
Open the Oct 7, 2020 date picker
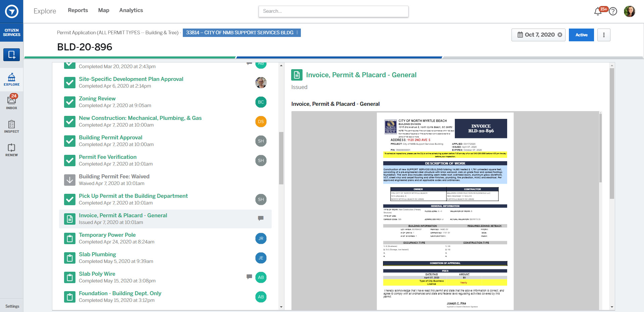[x=536, y=35]
